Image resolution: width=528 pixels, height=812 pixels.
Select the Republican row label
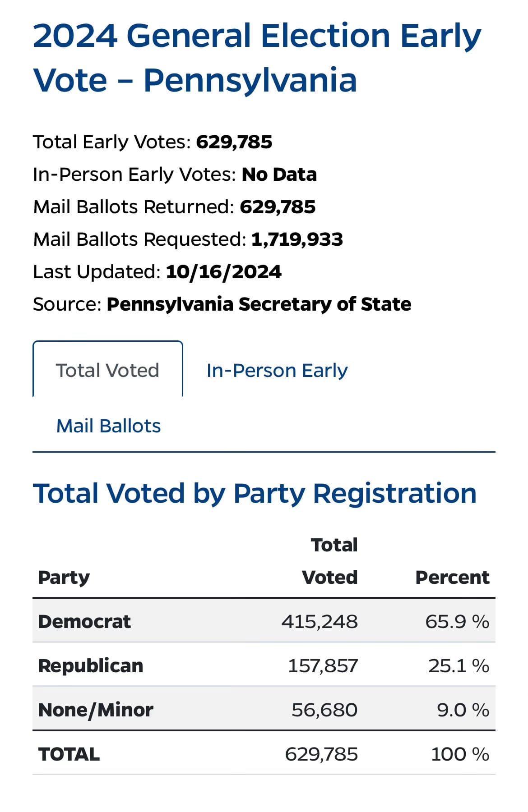91,665
